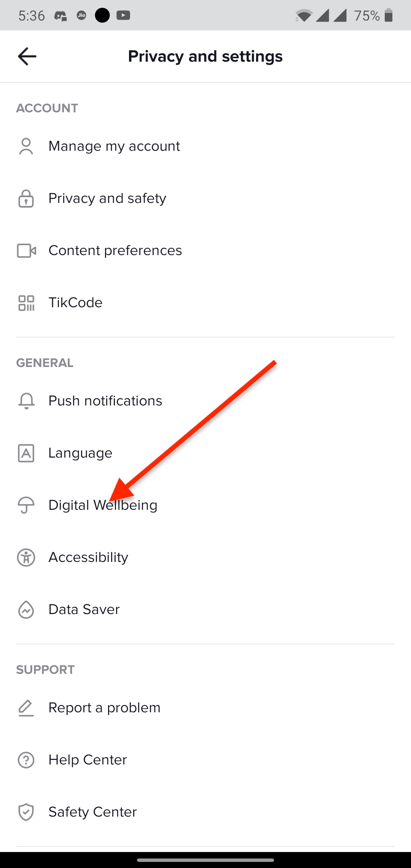Tap the QR code icon for TikCode
Image resolution: width=411 pixels, height=868 pixels.
[x=26, y=303]
